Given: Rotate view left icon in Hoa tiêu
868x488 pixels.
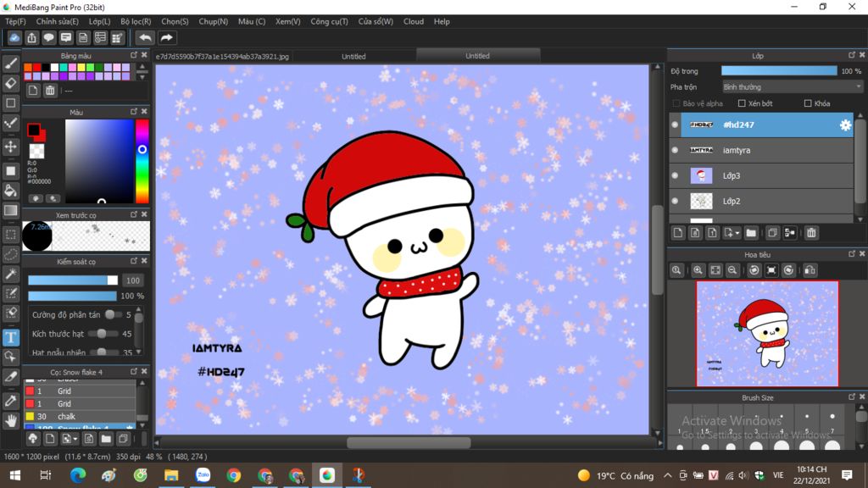Looking at the screenshot, I should [754, 270].
